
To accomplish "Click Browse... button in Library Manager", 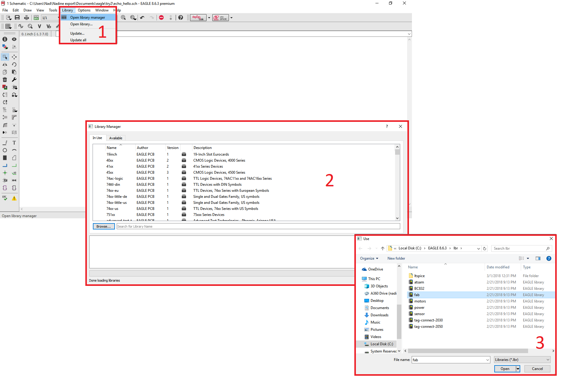I will click(103, 226).
